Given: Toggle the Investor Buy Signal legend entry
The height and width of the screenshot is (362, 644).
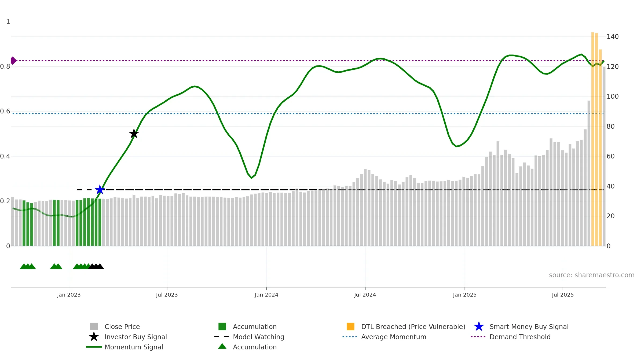Looking at the screenshot, I should [136, 337].
